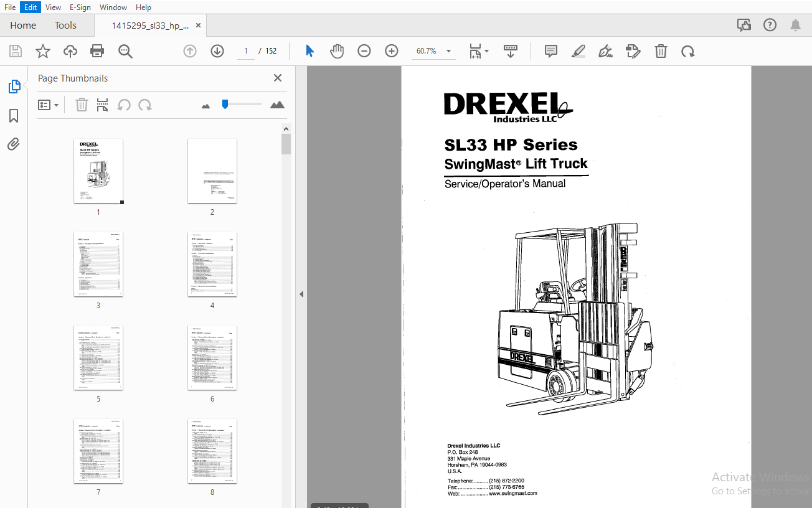Open the Attachments paperclip panel
812x508 pixels.
(14, 144)
